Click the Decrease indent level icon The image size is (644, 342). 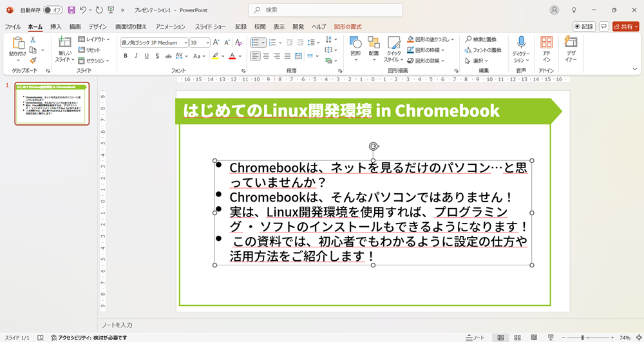point(290,43)
